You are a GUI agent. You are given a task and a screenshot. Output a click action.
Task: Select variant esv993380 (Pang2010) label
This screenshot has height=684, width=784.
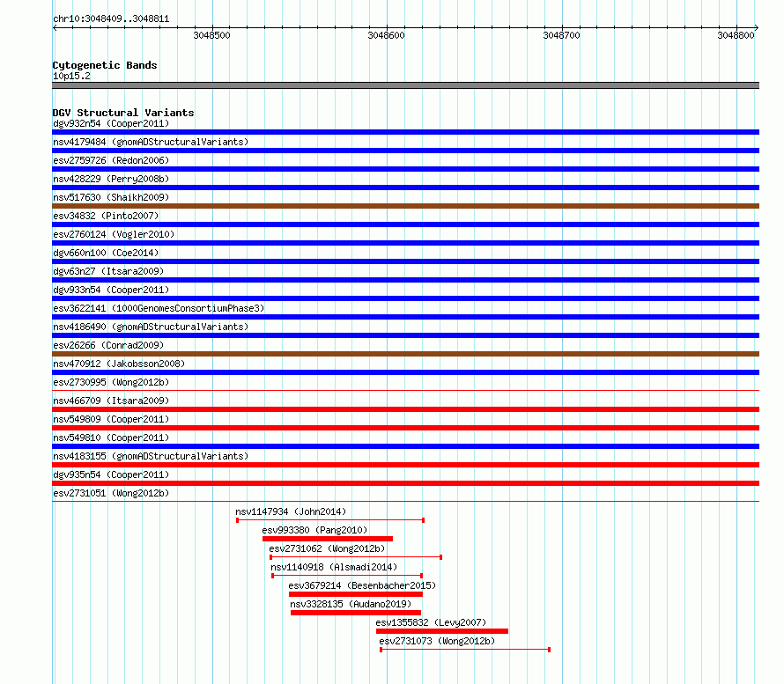click(314, 530)
